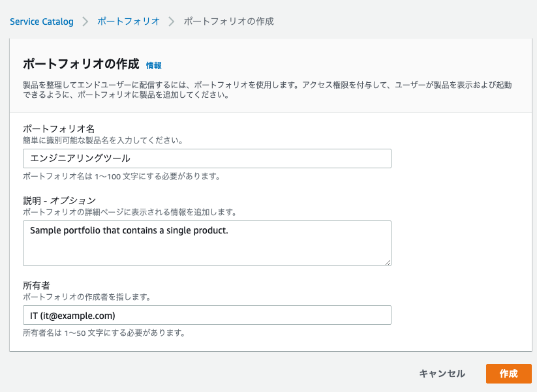The height and width of the screenshot is (392, 537).
Task: Click the intro paragraph below the page heading
Action: click(x=267, y=90)
